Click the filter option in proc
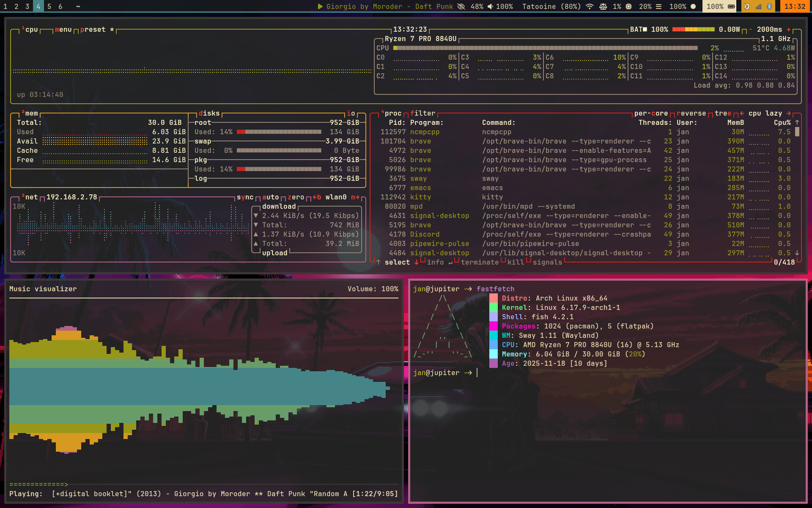The height and width of the screenshot is (508, 812). click(x=422, y=113)
